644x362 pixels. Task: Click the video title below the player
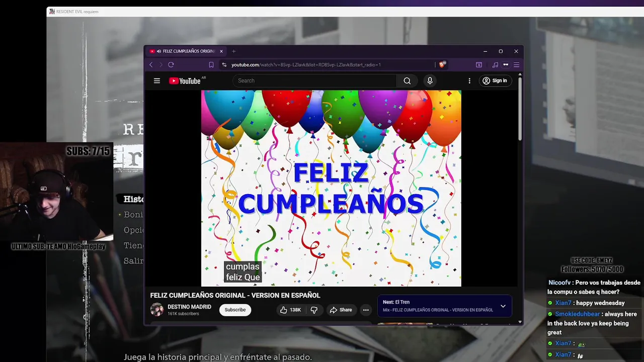coord(235,295)
